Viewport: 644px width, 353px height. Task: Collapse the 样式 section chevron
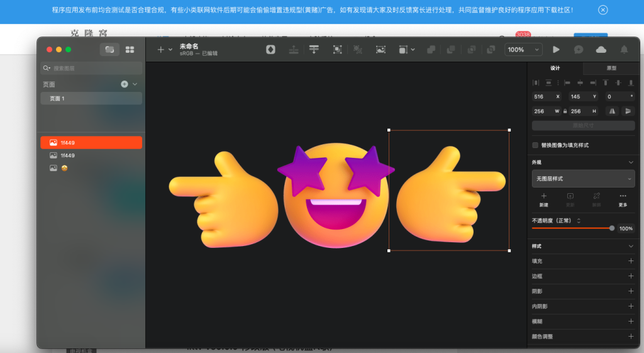[631, 246]
